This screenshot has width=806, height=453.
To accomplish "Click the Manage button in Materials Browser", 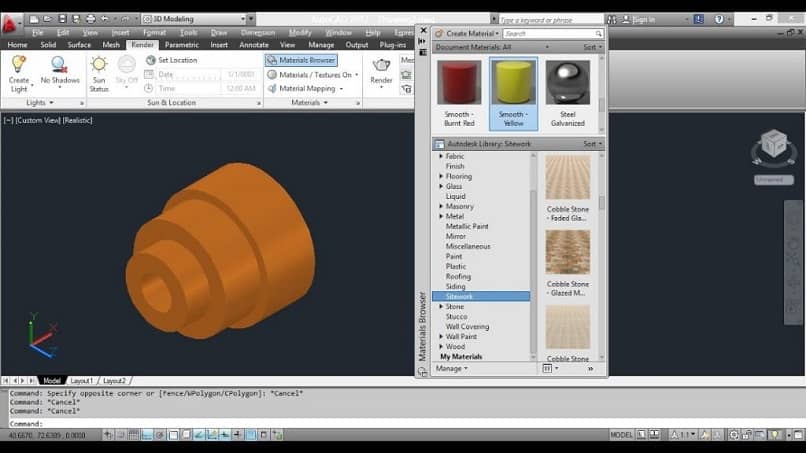I will click(451, 368).
